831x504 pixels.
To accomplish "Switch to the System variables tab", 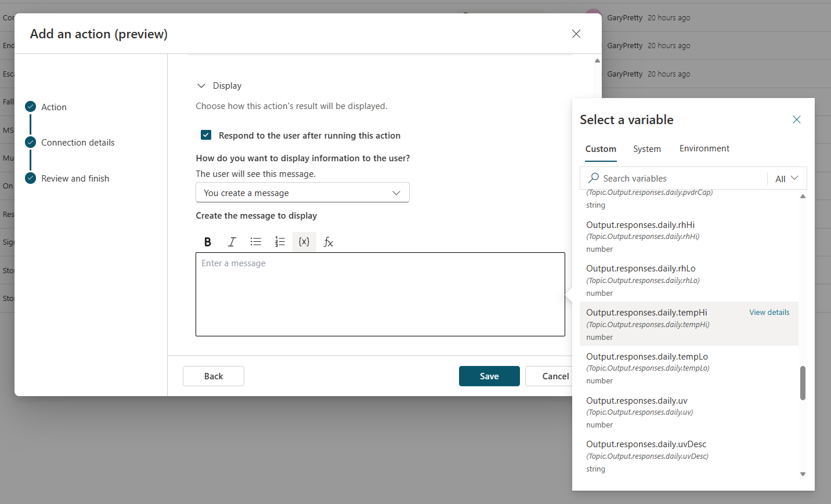I will pos(647,149).
